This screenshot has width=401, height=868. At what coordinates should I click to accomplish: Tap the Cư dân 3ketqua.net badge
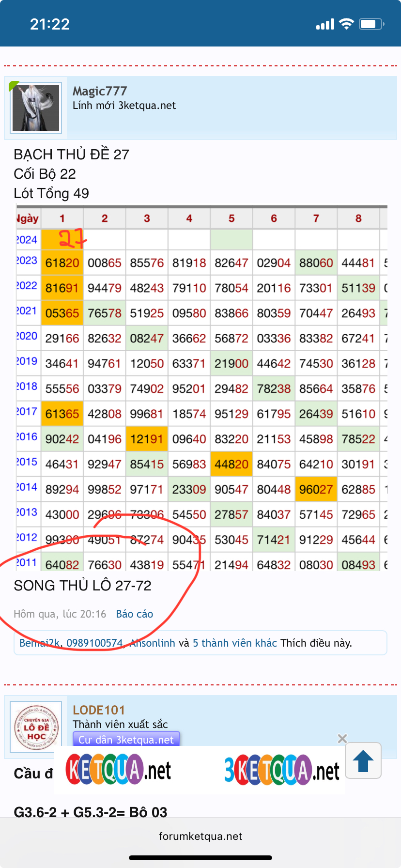pos(126,740)
